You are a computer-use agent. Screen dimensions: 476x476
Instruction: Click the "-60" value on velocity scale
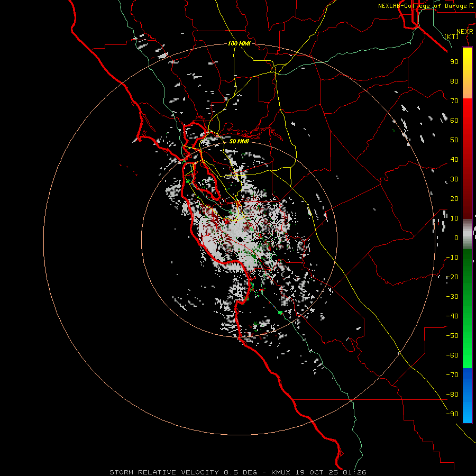click(452, 355)
